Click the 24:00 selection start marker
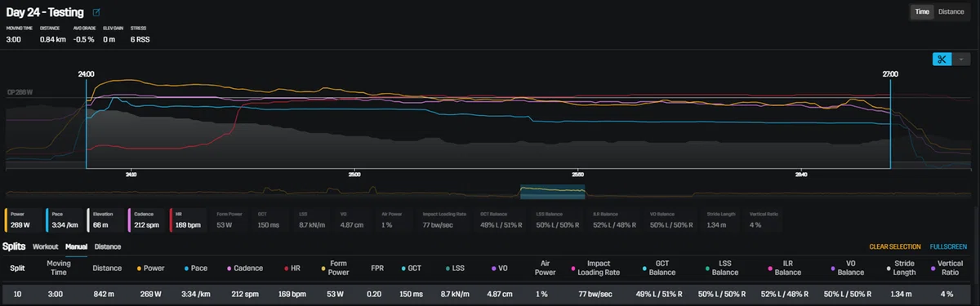This screenshot has height=306, width=980. [86, 74]
